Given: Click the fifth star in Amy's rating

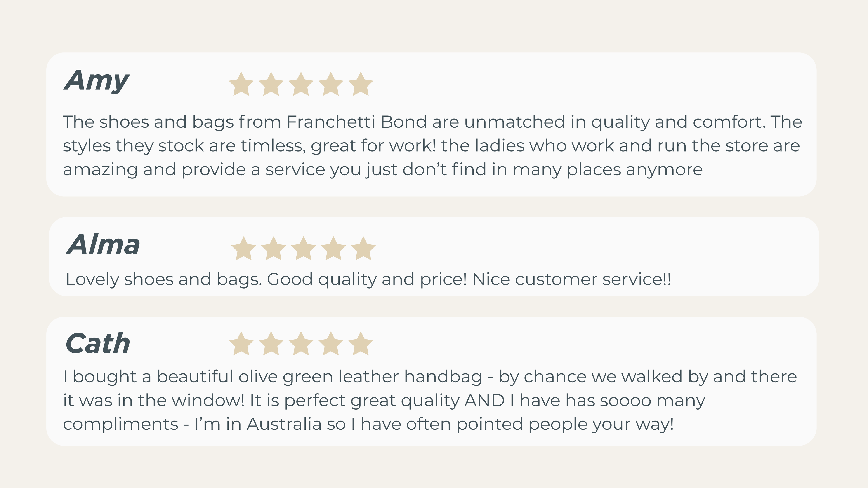Looking at the screenshot, I should (361, 84).
